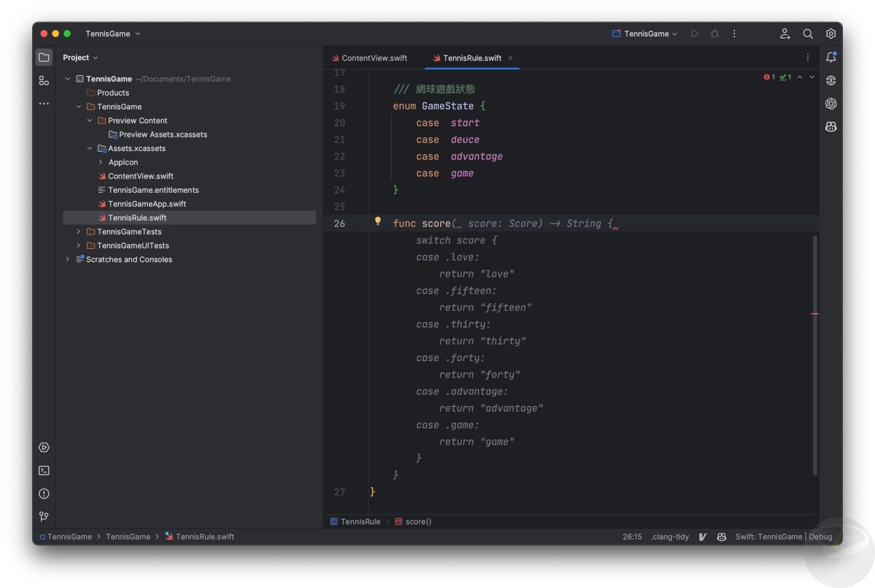Open search using the magnifier icon
Screen dimensions: 875x588
(x=808, y=34)
